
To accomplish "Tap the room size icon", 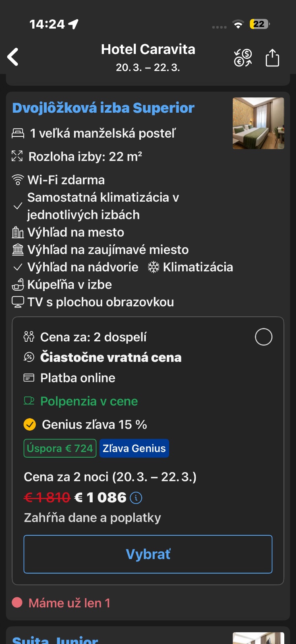I will point(17,156).
